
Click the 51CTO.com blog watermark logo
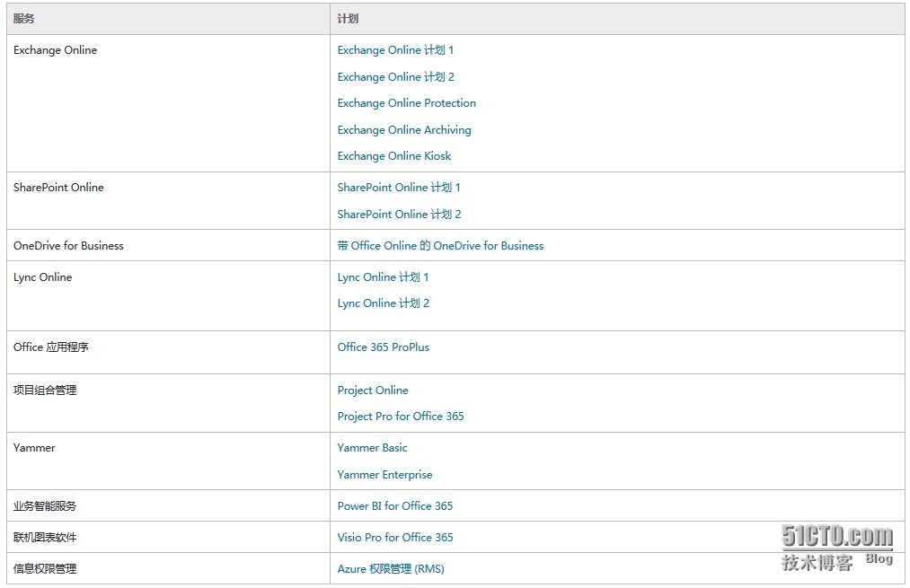pos(836,548)
